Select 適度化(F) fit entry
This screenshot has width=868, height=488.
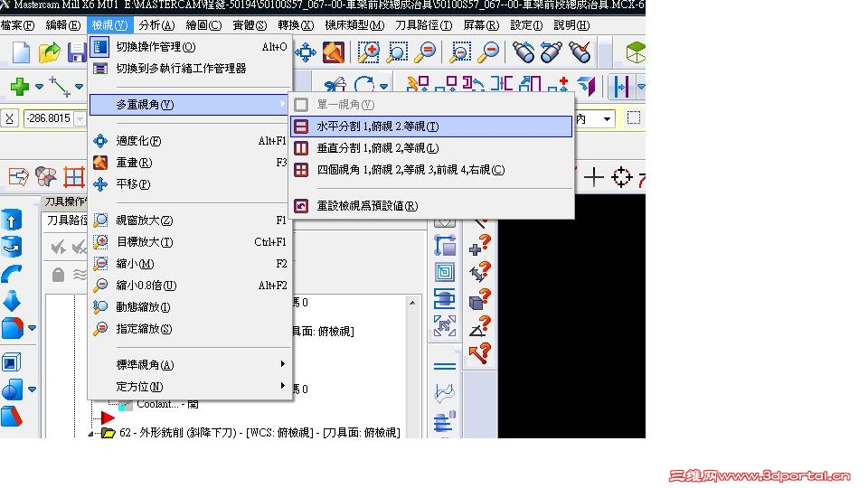(x=190, y=141)
